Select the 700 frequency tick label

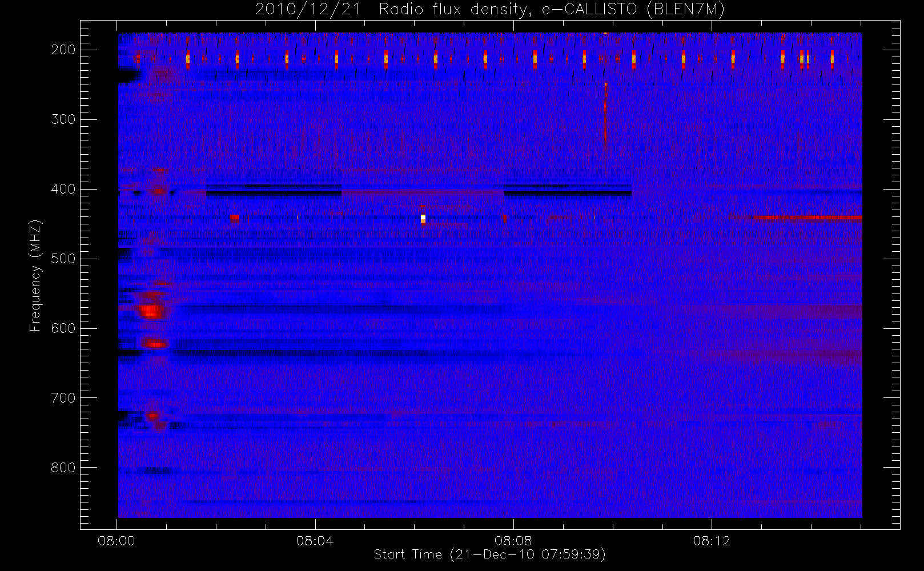tap(63, 398)
